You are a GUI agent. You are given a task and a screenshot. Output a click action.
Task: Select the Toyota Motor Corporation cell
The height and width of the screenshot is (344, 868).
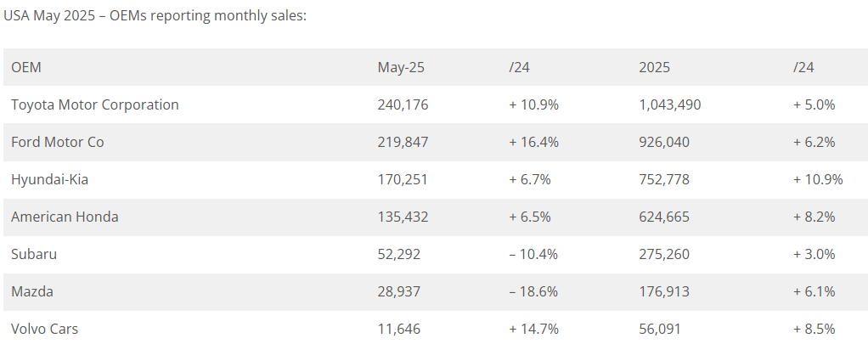point(95,104)
